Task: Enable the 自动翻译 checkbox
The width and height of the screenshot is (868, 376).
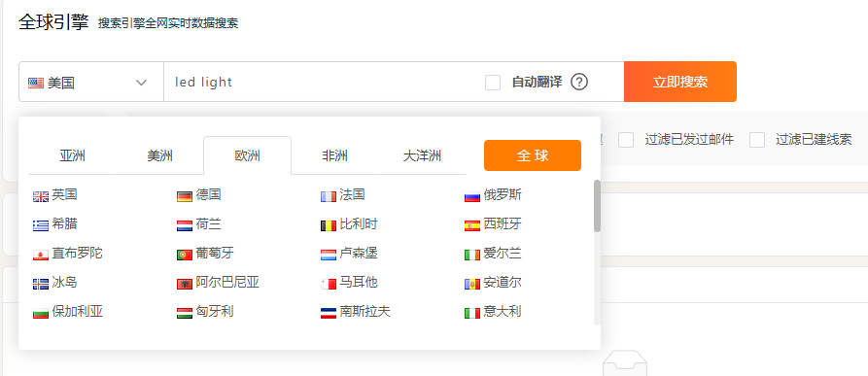Action: (x=493, y=83)
